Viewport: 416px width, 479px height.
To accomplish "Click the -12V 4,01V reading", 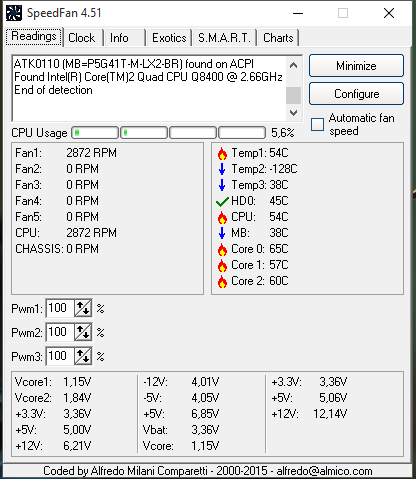I will click(181, 382).
